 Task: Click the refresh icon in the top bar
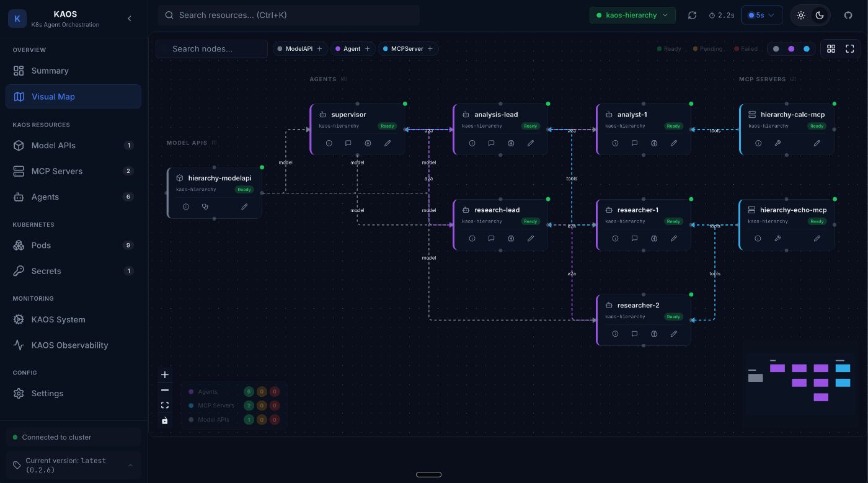(x=692, y=16)
